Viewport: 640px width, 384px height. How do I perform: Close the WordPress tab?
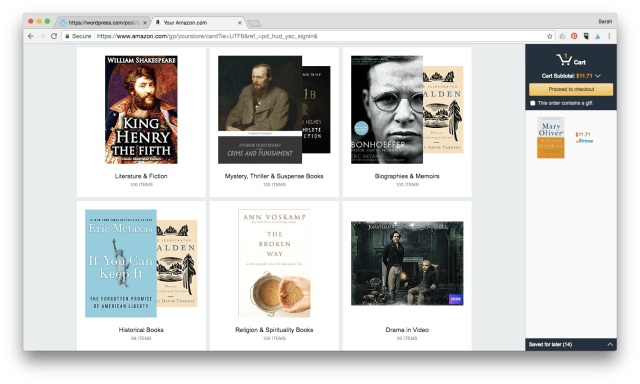(x=145, y=23)
